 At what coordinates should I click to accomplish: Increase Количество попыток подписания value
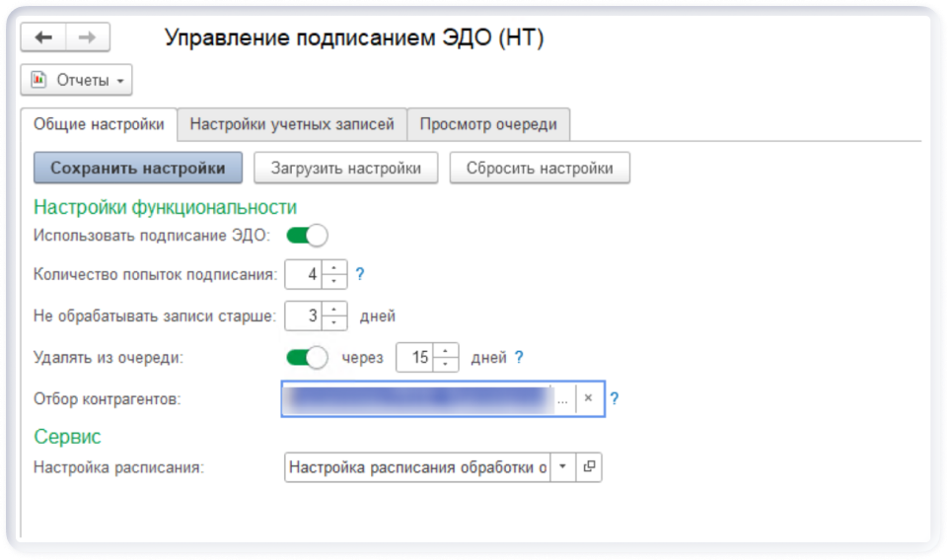pyautogui.click(x=336, y=267)
